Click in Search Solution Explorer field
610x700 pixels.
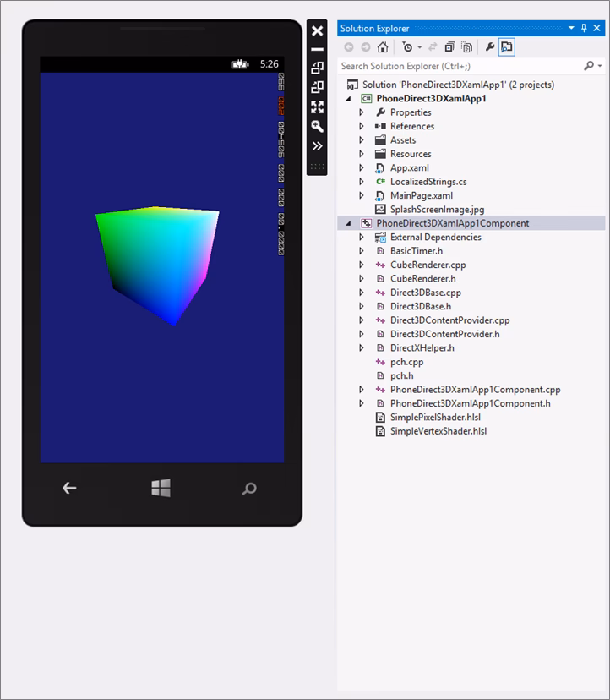point(460,66)
